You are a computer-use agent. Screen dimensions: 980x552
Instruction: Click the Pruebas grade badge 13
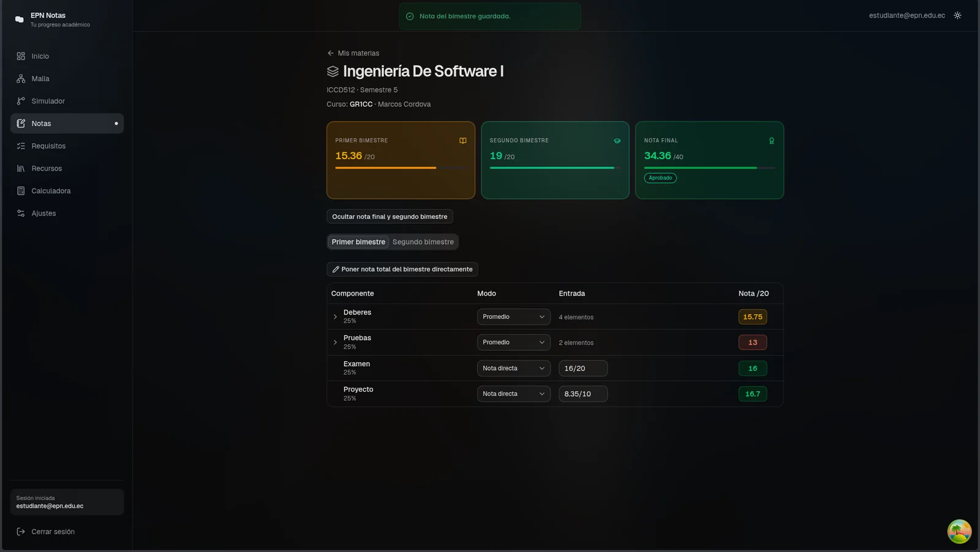click(x=753, y=343)
